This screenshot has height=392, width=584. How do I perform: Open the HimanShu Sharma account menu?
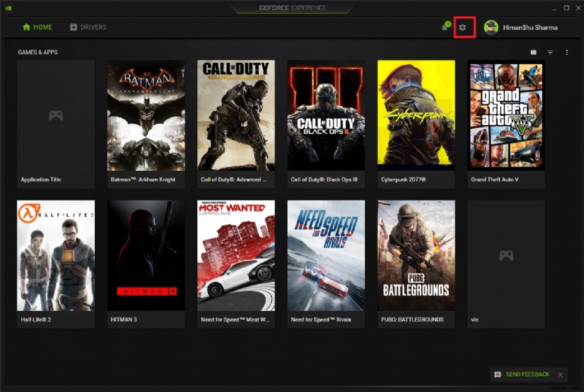(530, 28)
